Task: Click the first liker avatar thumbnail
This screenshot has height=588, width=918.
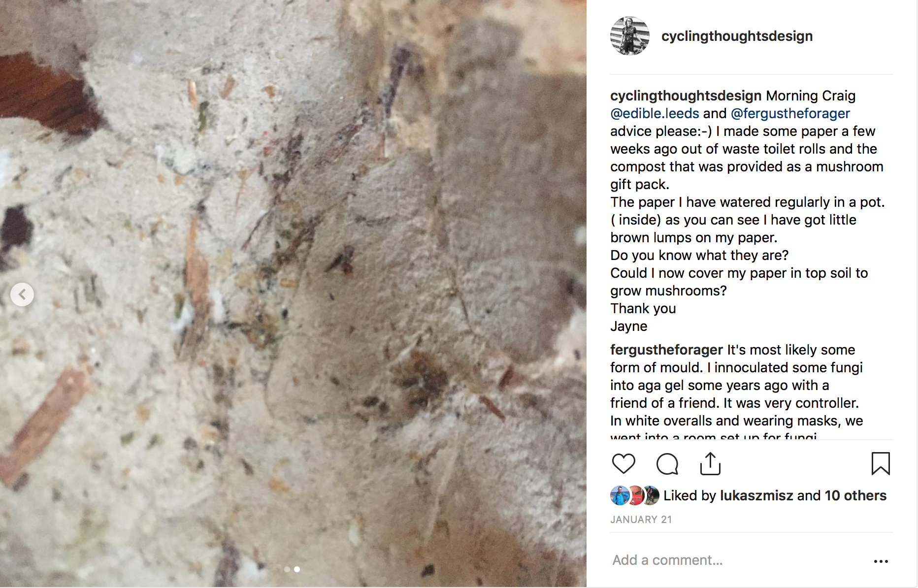Action: pyautogui.click(x=620, y=495)
